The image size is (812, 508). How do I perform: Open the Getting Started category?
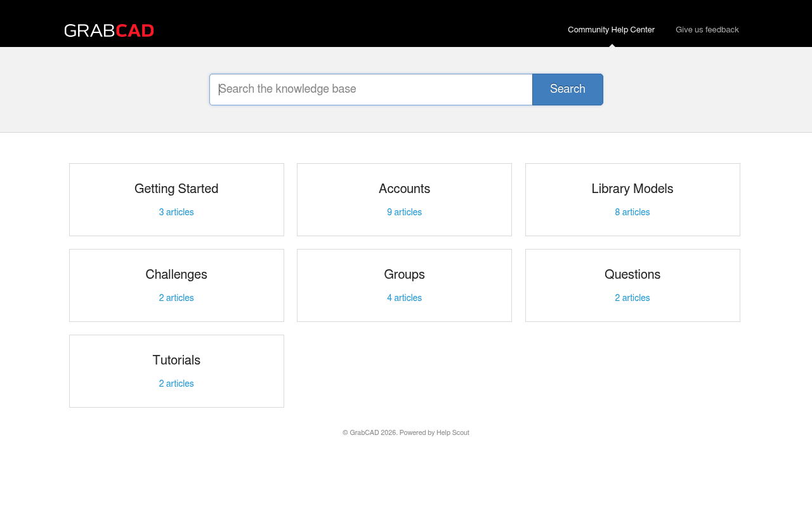tap(176, 199)
